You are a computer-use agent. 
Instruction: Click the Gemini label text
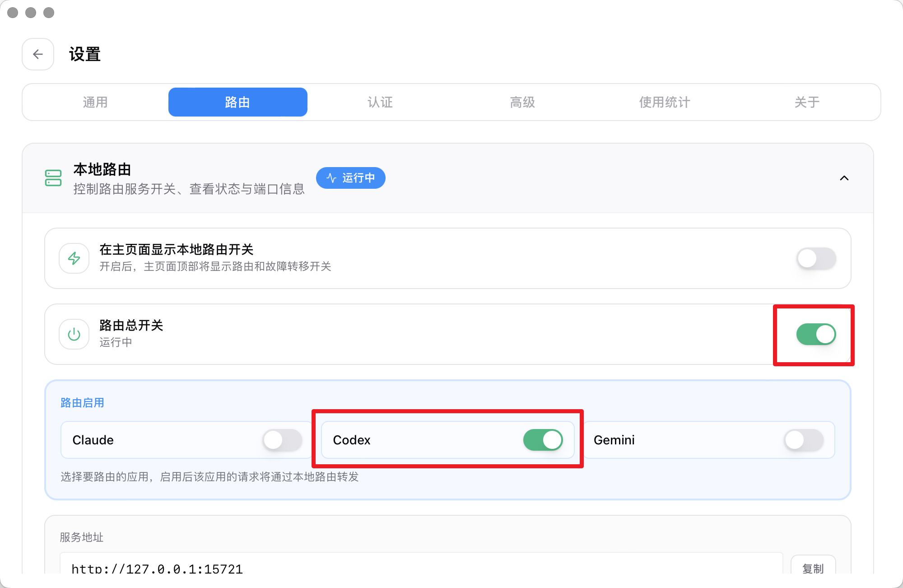click(614, 440)
